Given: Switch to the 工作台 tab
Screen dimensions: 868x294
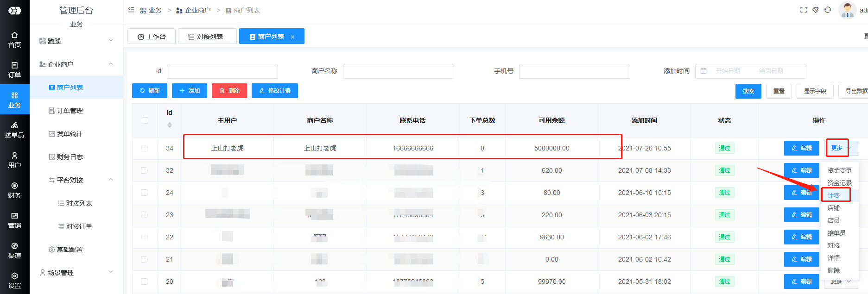Looking at the screenshot, I should (x=152, y=37).
